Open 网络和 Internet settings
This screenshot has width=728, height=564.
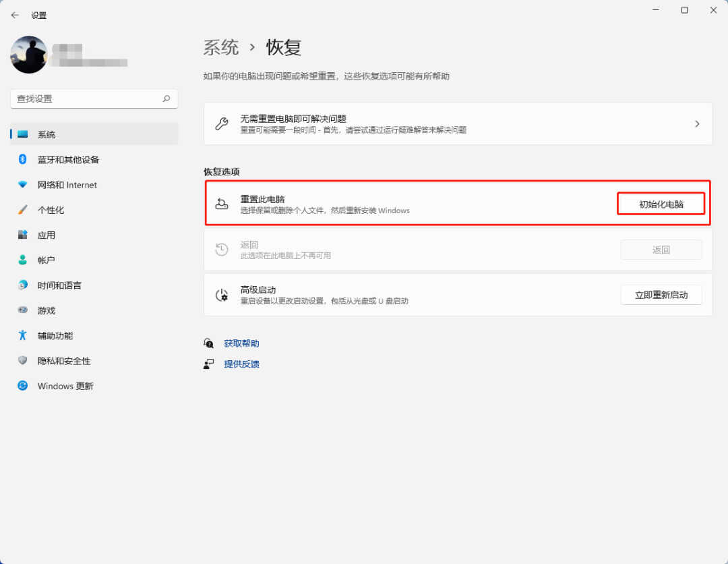tap(67, 184)
